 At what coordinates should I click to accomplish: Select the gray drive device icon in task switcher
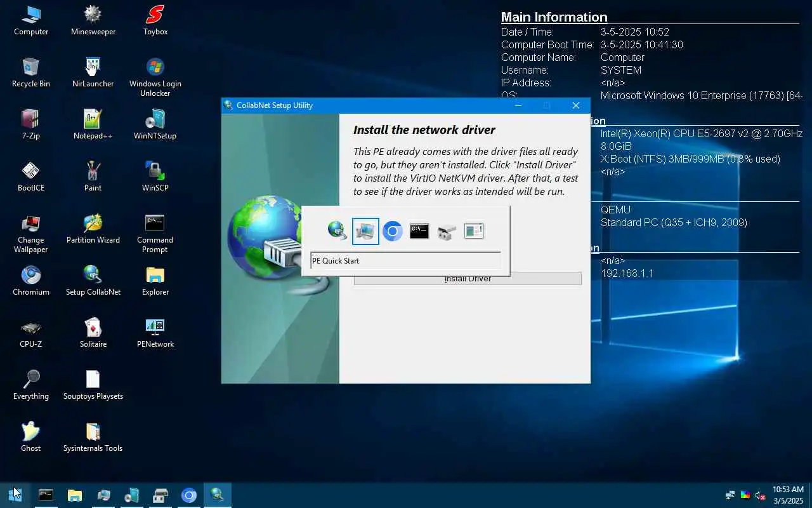[x=447, y=231]
